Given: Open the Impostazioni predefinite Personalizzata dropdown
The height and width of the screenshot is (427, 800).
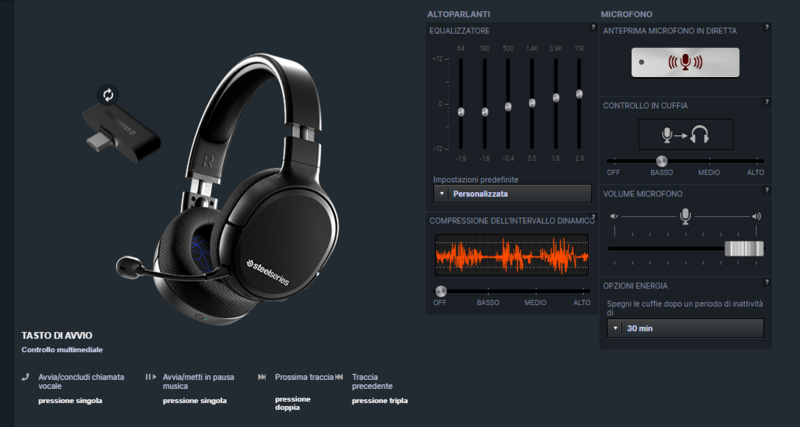Looking at the screenshot, I should (512, 194).
